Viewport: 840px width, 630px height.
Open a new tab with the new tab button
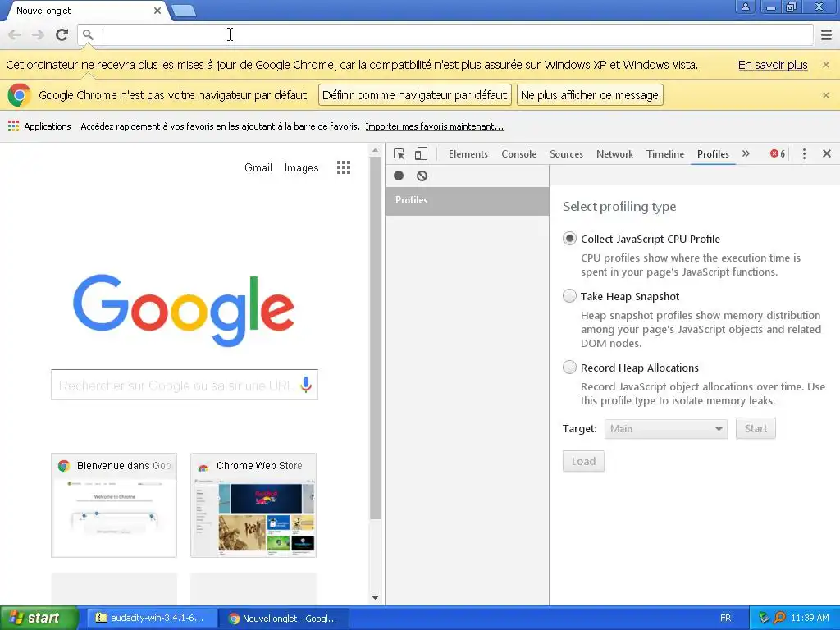[x=185, y=11]
